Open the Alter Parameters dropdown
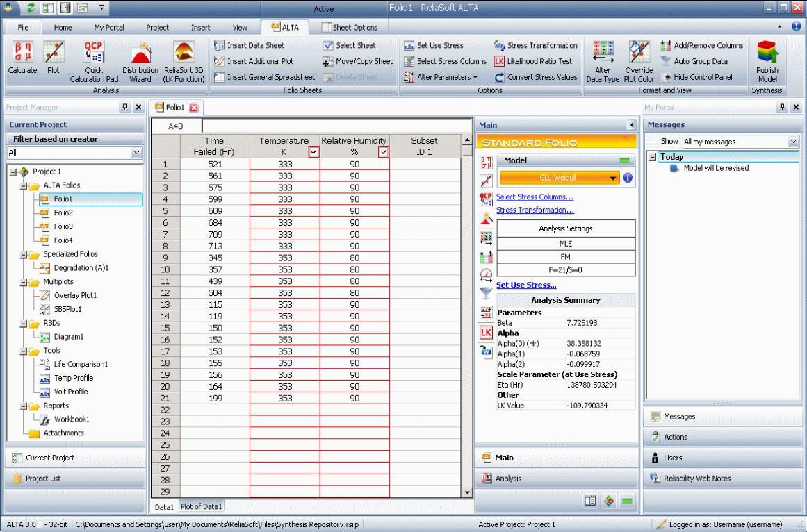The width and height of the screenshot is (807, 532). (x=441, y=77)
